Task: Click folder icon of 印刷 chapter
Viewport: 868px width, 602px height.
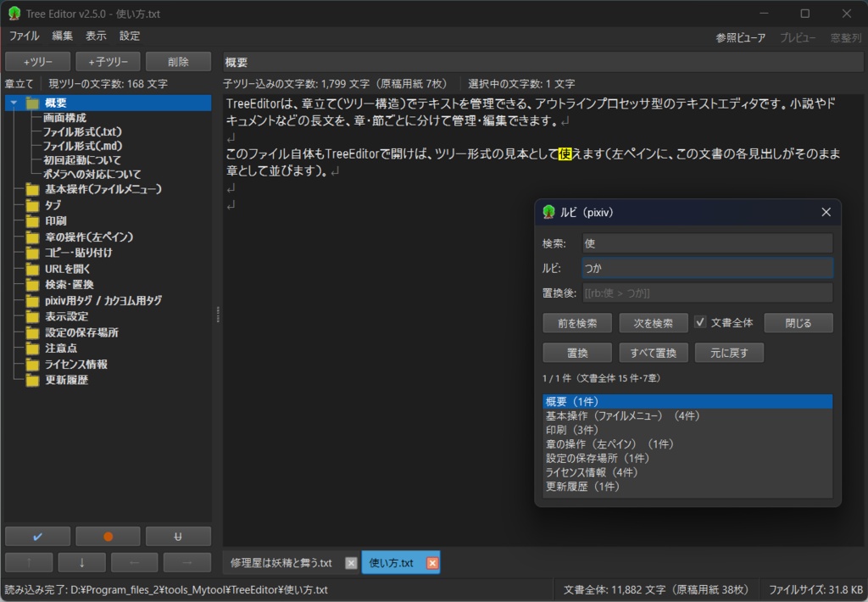Action: pyautogui.click(x=33, y=221)
